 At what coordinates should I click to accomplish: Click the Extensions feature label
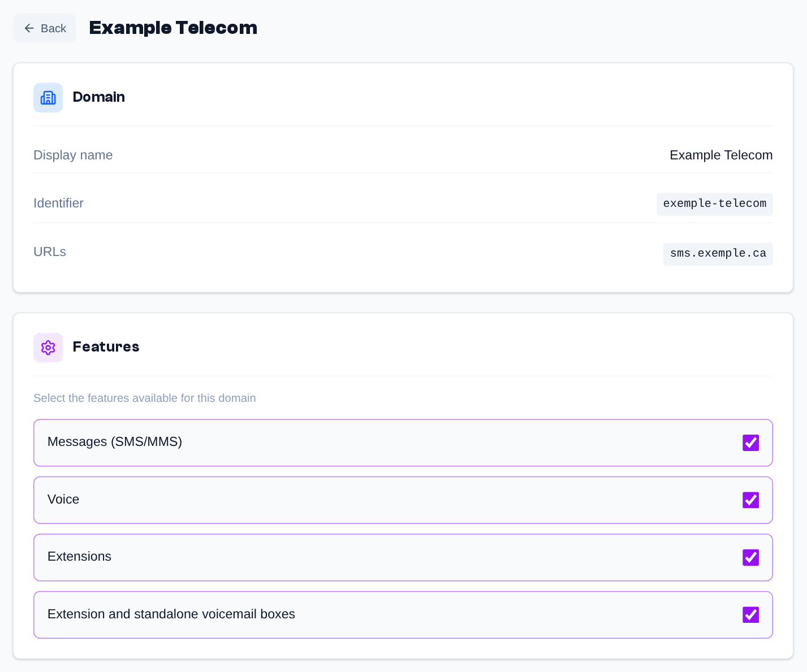pos(79,556)
